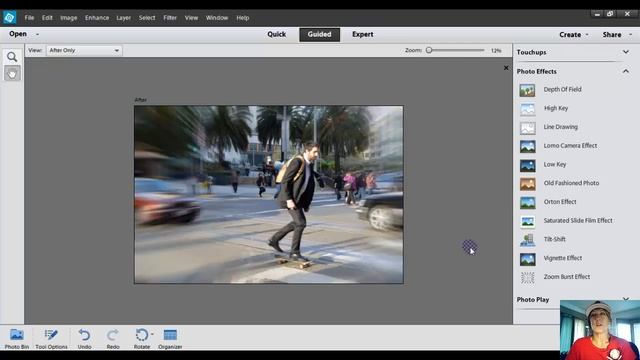Select the Depth Of Field text label
This screenshot has height=360, width=640.
[562, 89]
